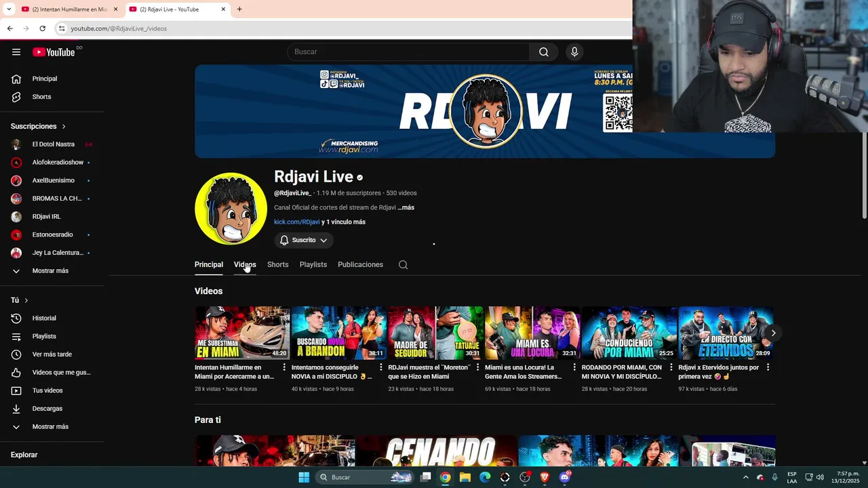View site information icon in address bar
Screen dimensions: 868x488
coord(62,28)
